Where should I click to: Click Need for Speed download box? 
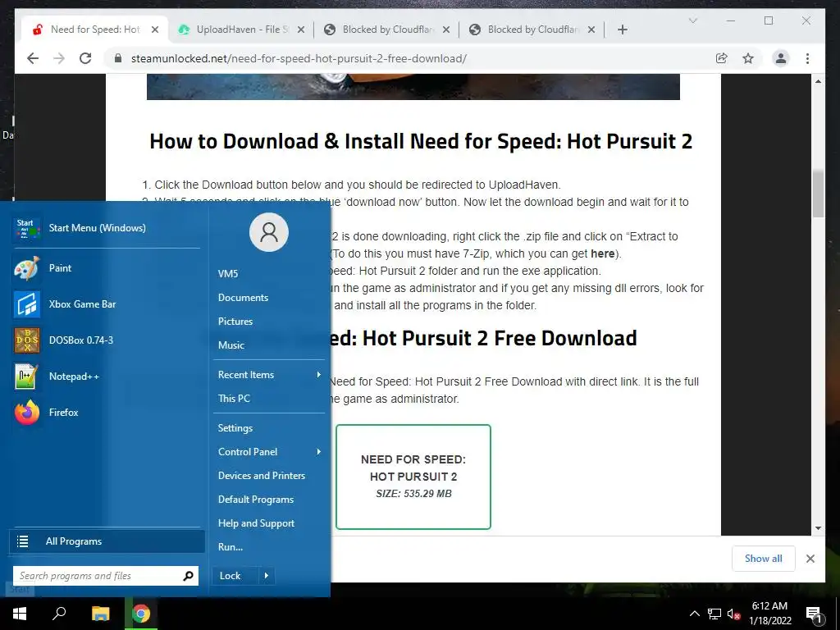click(x=413, y=477)
